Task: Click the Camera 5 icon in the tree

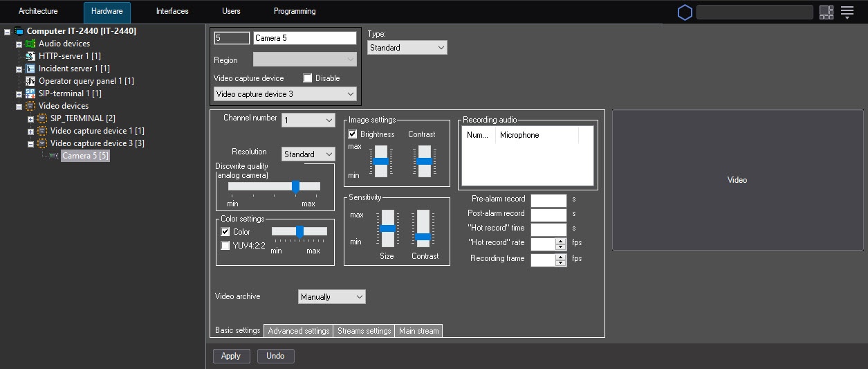Action: [x=54, y=156]
